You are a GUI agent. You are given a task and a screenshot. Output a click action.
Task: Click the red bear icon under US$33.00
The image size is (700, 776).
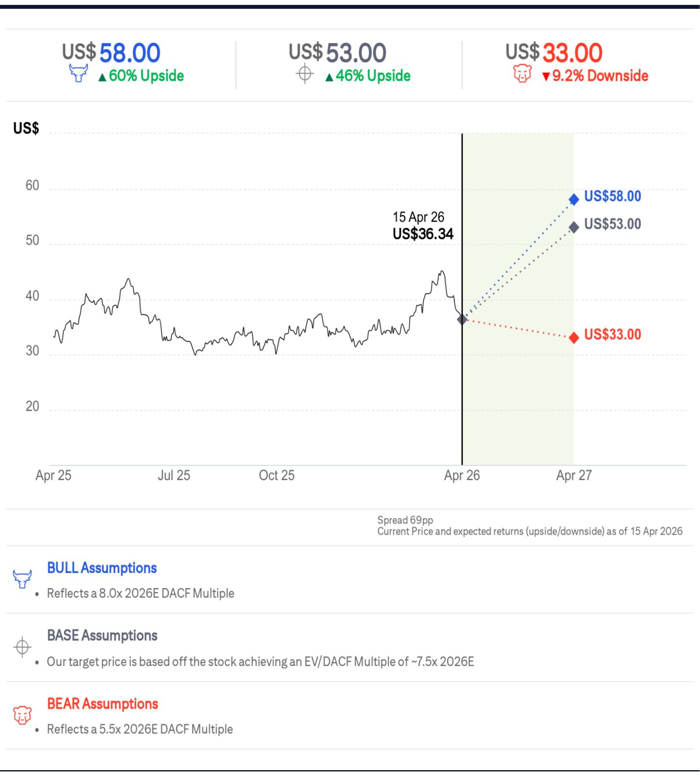522,74
